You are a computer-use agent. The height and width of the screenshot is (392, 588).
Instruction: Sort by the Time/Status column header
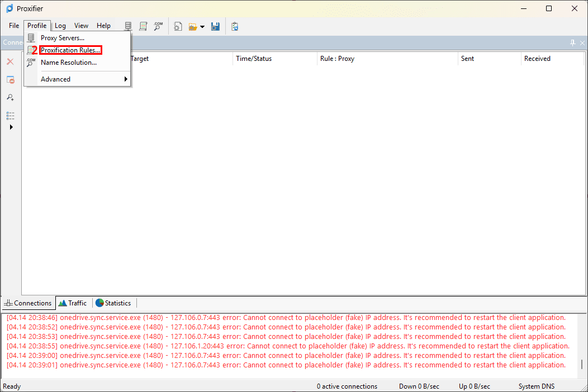[275, 59]
